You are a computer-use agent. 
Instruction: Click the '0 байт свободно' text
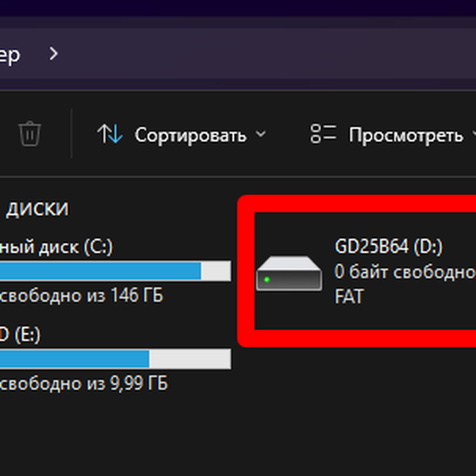coord(405,272)
